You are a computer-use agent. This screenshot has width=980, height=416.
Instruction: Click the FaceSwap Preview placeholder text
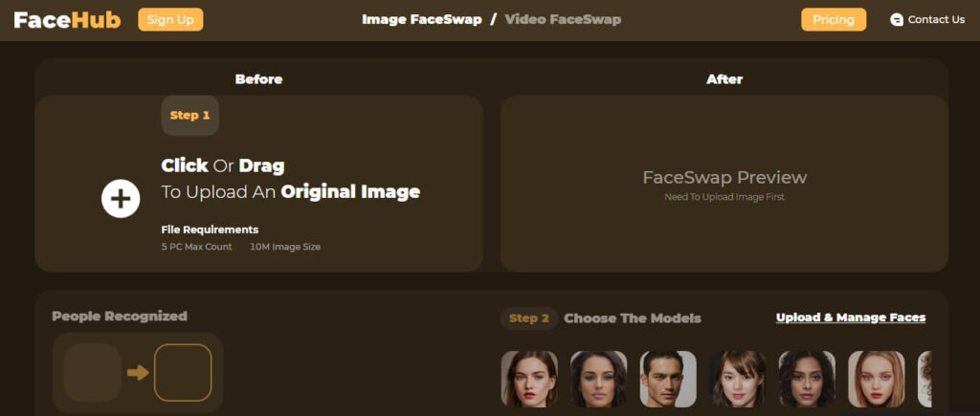(x=724, y=177)
